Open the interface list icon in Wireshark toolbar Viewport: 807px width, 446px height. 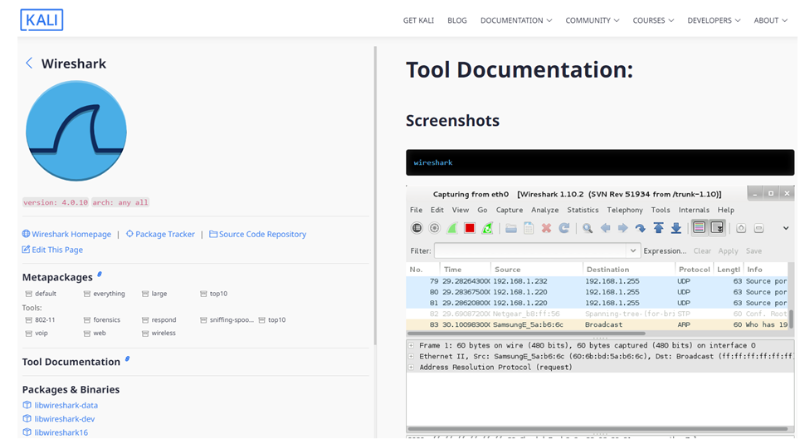pos(417,228)
